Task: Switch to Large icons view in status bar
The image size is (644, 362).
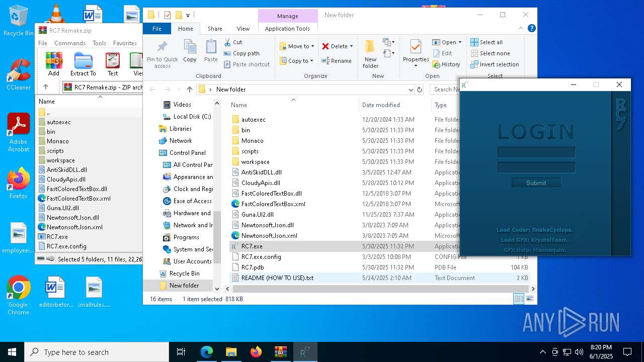Action: click(529, 299)
